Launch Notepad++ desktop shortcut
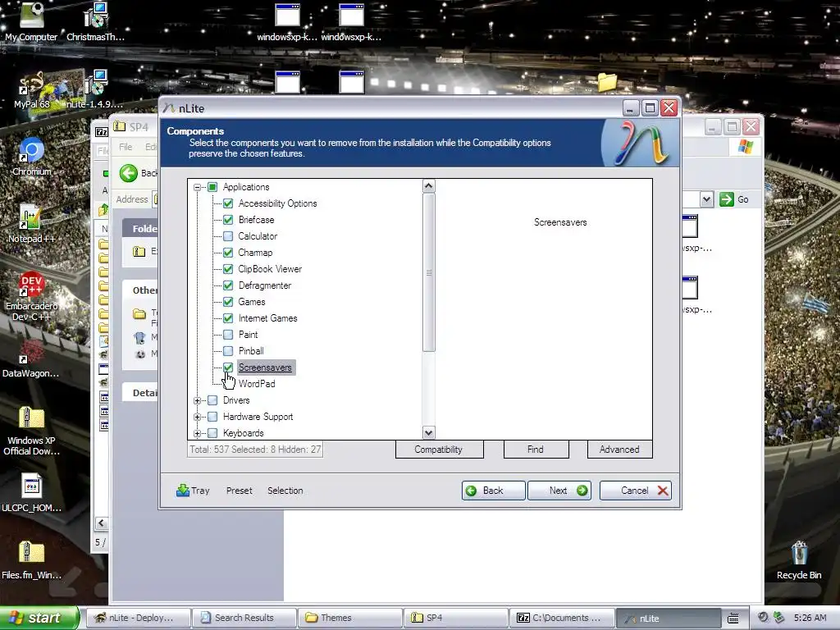This screenshot has width=840, height=630. [31, 224]
